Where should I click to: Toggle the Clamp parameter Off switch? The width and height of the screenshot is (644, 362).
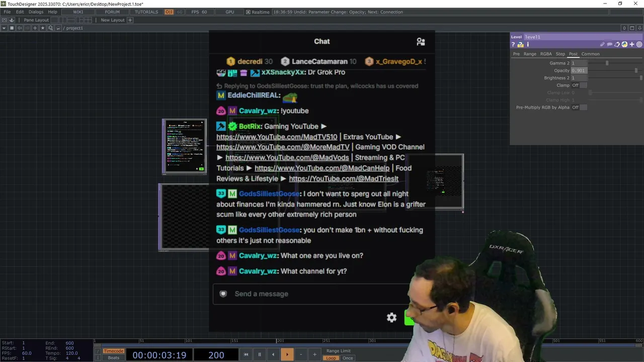[x=579, y=85]
